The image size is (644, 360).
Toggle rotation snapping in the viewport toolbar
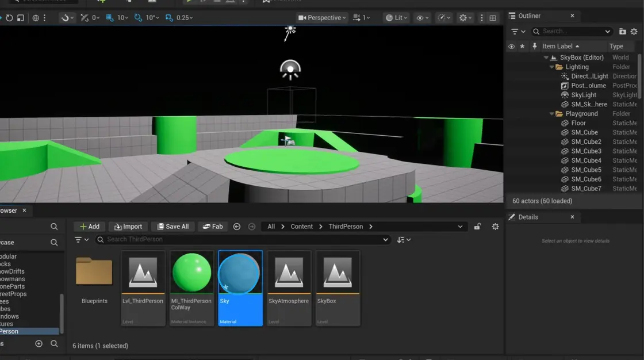pyautogui.click(x=138, y=18)
